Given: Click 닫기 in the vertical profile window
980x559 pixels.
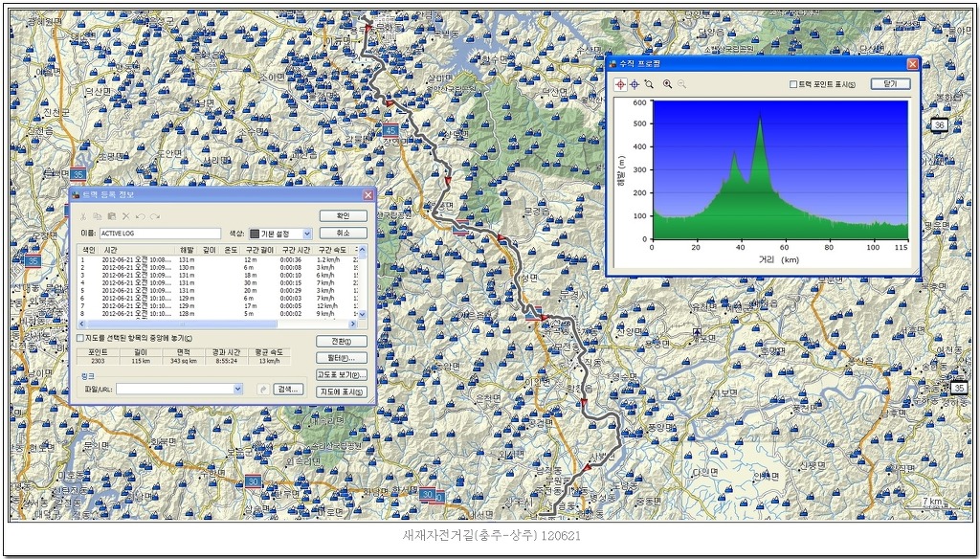Looking at the screenshot, I should (890, 84).
